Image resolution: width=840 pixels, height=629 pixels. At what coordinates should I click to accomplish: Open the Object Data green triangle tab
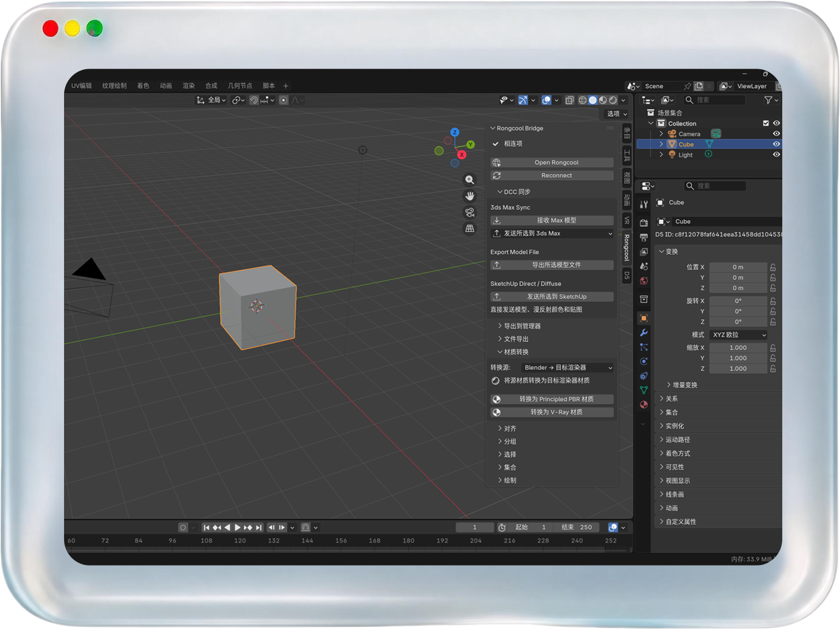[644, 390]
